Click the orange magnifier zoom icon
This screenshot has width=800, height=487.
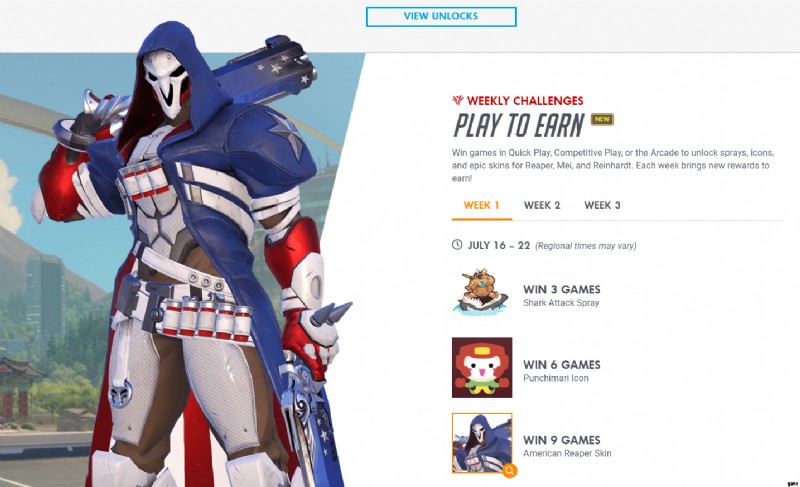[x=509, y=471]
